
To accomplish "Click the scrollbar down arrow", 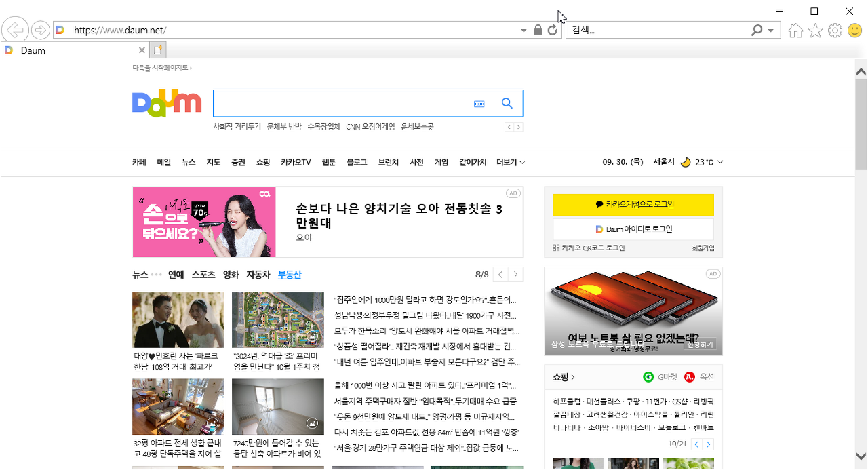I will [861, 456].
